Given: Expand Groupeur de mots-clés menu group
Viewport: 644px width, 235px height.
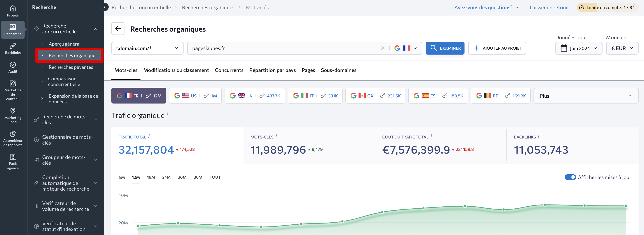Looking at the screenshot, I should 96,160.
